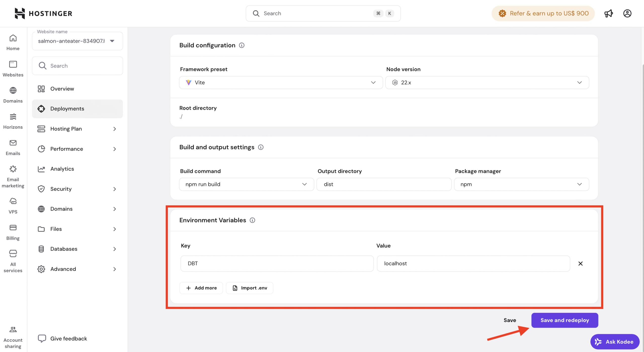The image size is (644, 352).
Task: Open the announcements megaphone icon
Action: [608, 13]
